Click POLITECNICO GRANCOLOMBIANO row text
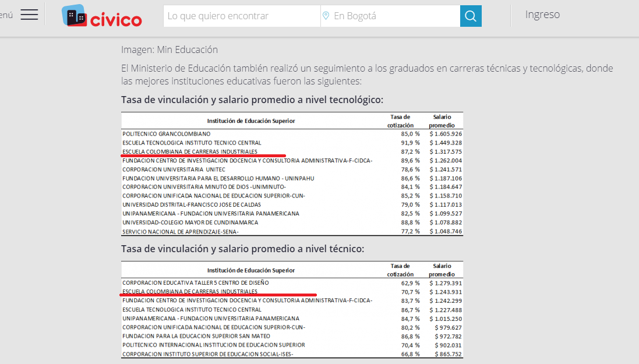 [166, 134]
